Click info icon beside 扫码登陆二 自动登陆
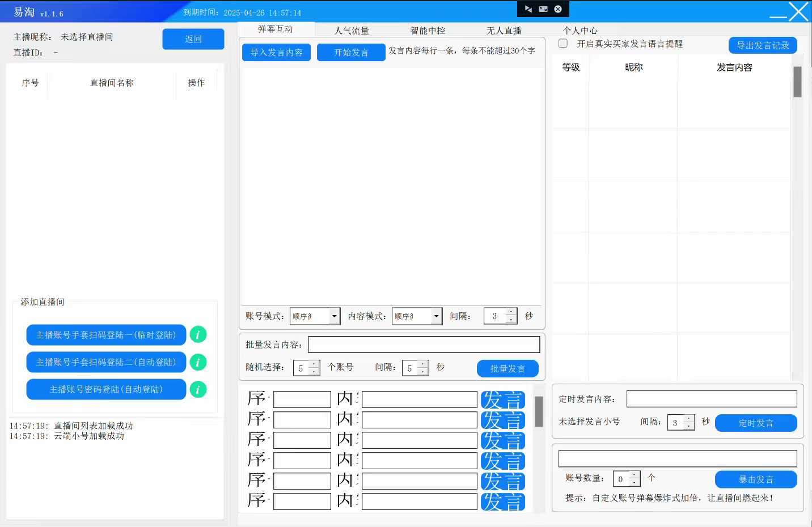The height and width of the screenshot is (527, 812). coord(198,362)
